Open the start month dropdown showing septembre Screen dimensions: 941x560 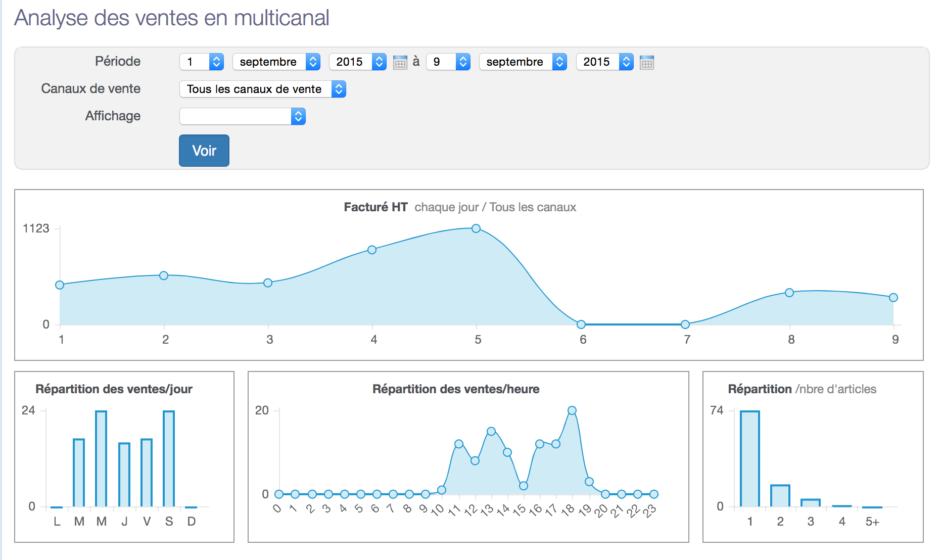[x=276, y=62]
